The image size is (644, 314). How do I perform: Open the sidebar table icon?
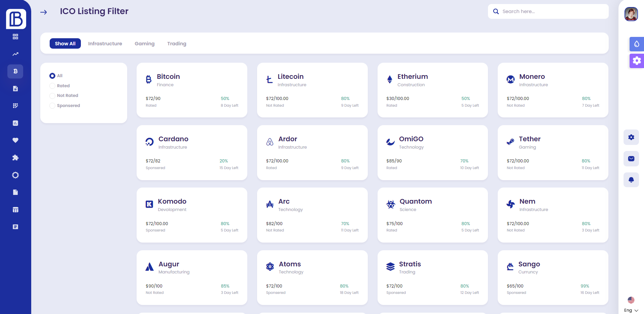coord(15,210)
